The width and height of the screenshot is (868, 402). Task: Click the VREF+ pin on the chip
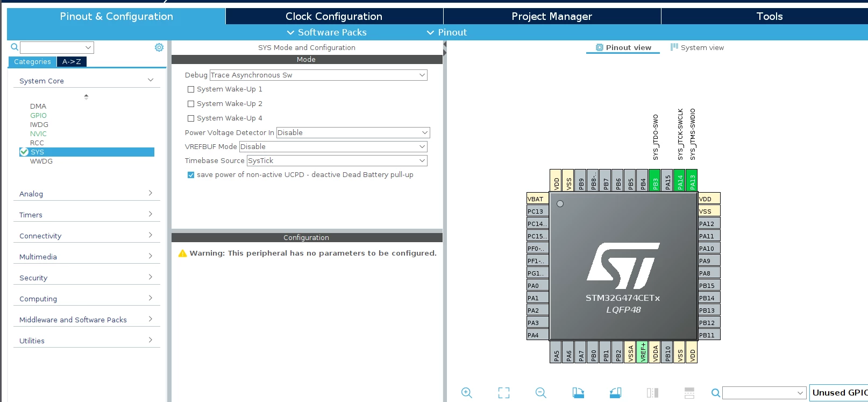[x=643, y=352]
